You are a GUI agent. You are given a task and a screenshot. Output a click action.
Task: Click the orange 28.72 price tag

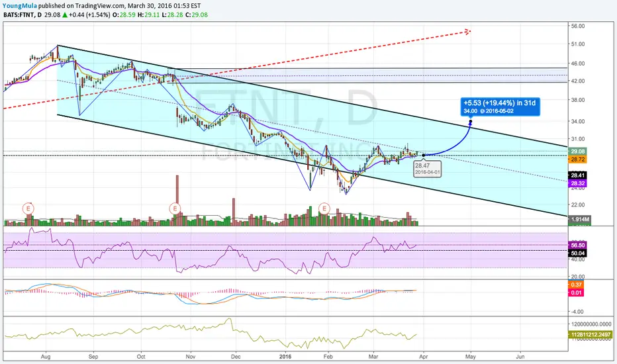[578, 159]
